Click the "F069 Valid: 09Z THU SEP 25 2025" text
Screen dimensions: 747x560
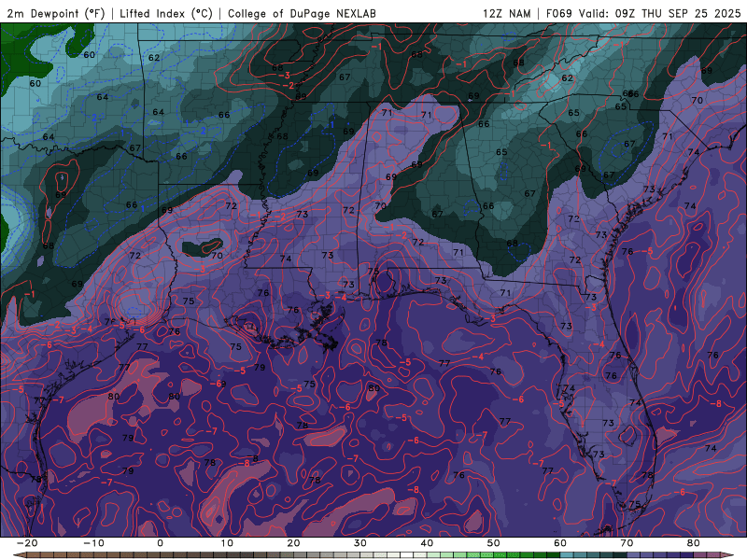pyautogui.click(x=643, y=13)
